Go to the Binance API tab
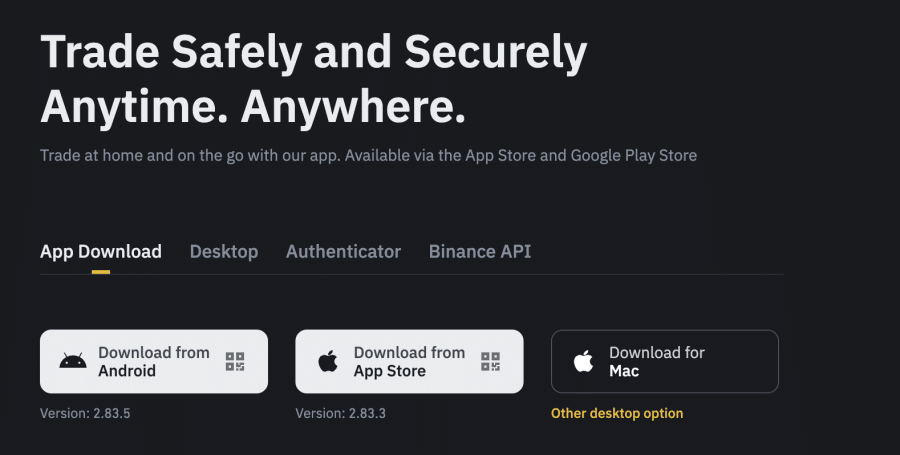The height and width of the screenshot is (455, 900). pos(480,252)
